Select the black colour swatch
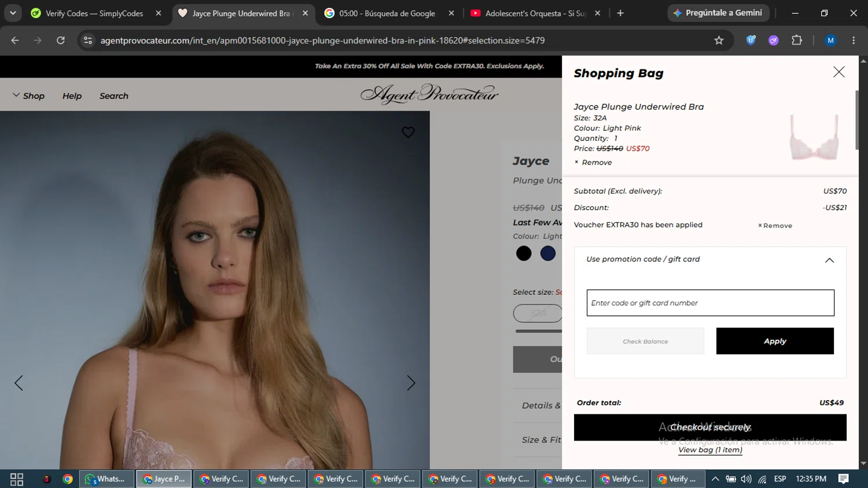Image resolution: width=868 pixels, height=488 pixels. click(524, 254)
